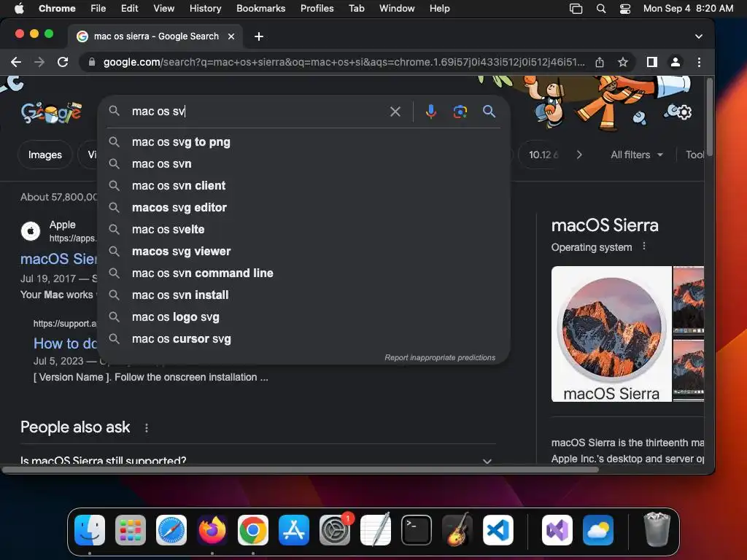Viewport: 747px width, 560px height.
Task: Open the Chrome profile avatar
Action: [675, 62]
